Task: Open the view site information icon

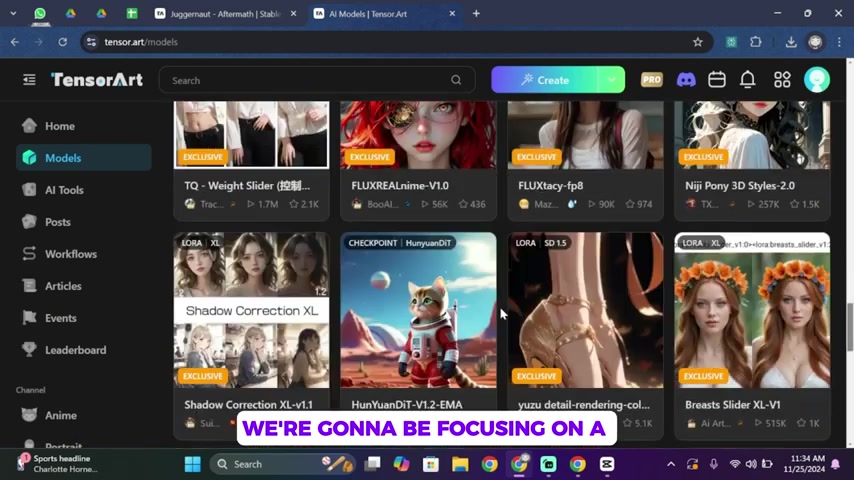Action: (x=91, y=42)
